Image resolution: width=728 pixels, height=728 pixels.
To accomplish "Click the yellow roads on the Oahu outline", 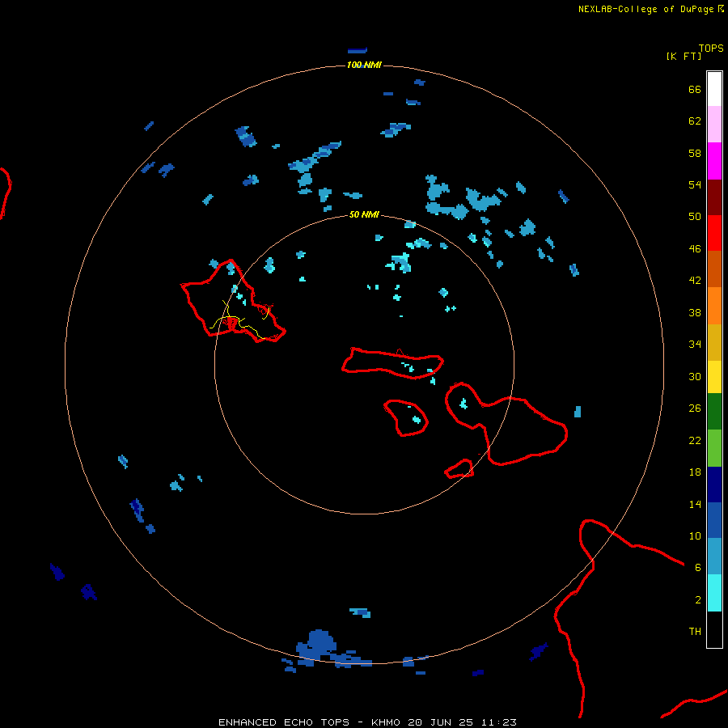I will click(240, 321).
